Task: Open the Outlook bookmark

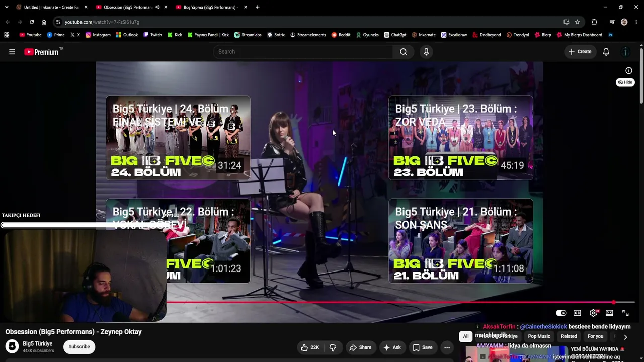Action: click(127, 35)
